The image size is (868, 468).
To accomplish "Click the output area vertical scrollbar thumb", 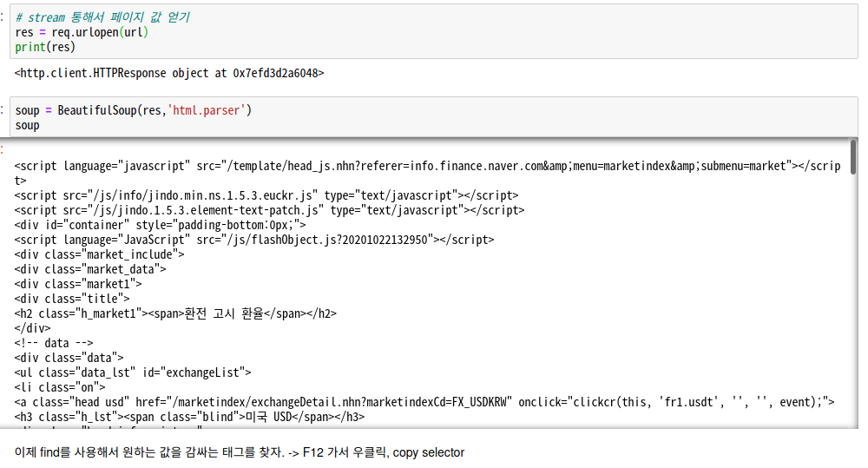I will (x=853, y=157).
